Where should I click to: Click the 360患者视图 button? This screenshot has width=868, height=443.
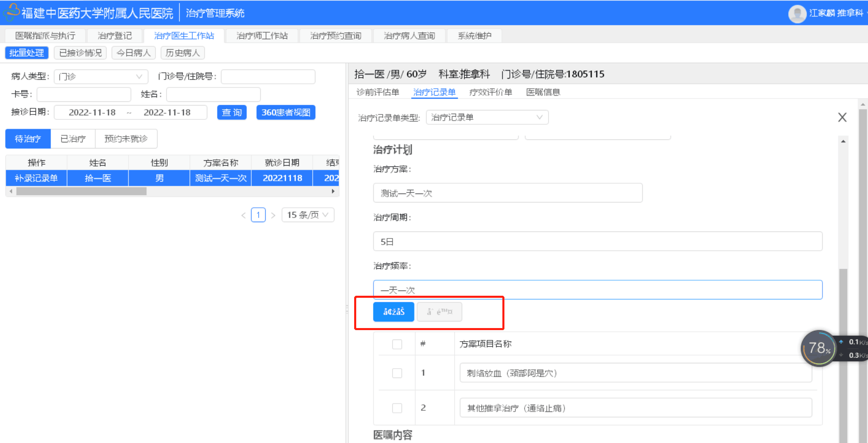click(286, 112)
